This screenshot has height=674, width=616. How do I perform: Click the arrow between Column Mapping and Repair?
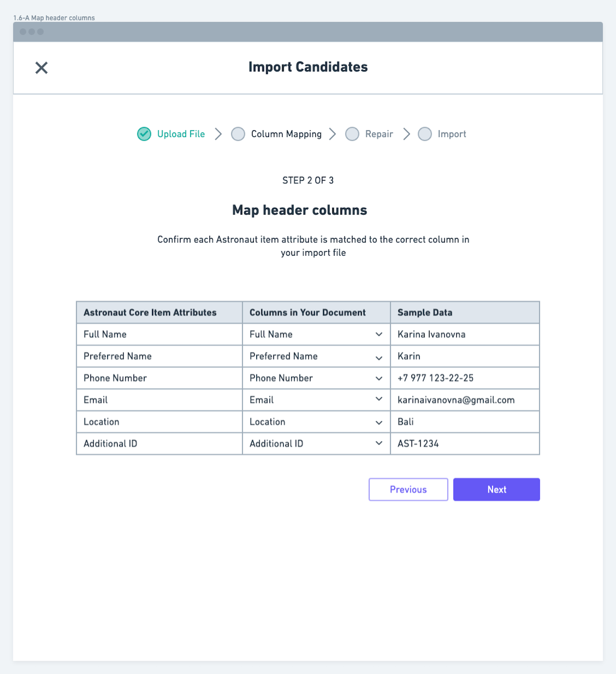coord(333,134)
